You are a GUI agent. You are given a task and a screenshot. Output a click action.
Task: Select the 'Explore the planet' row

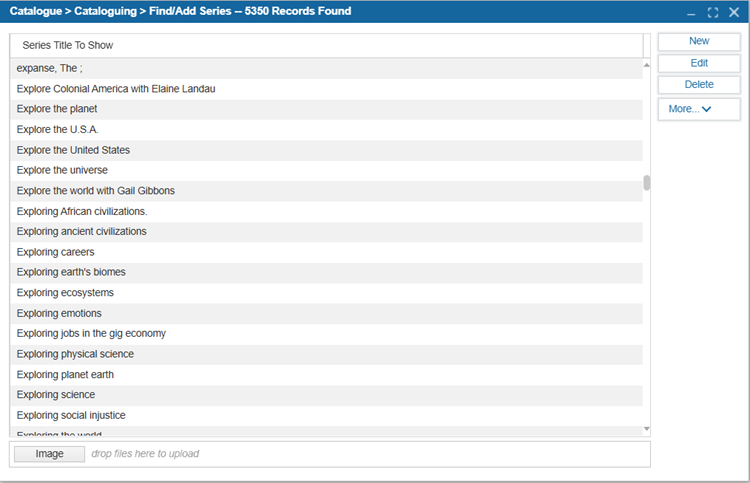click(326, 109)
